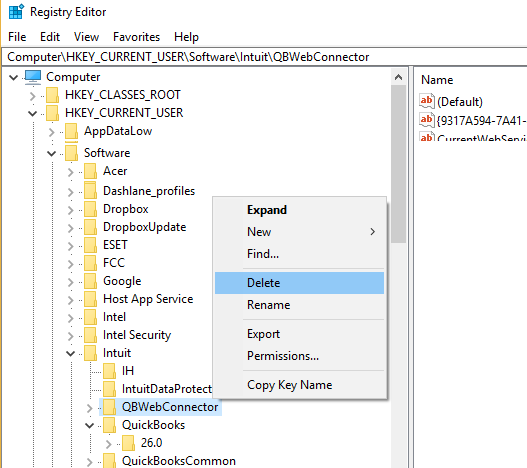Open the New submenu in context menu
Image resolution: width=527 pixels, height=468 pixels.
tap(299, 232)
